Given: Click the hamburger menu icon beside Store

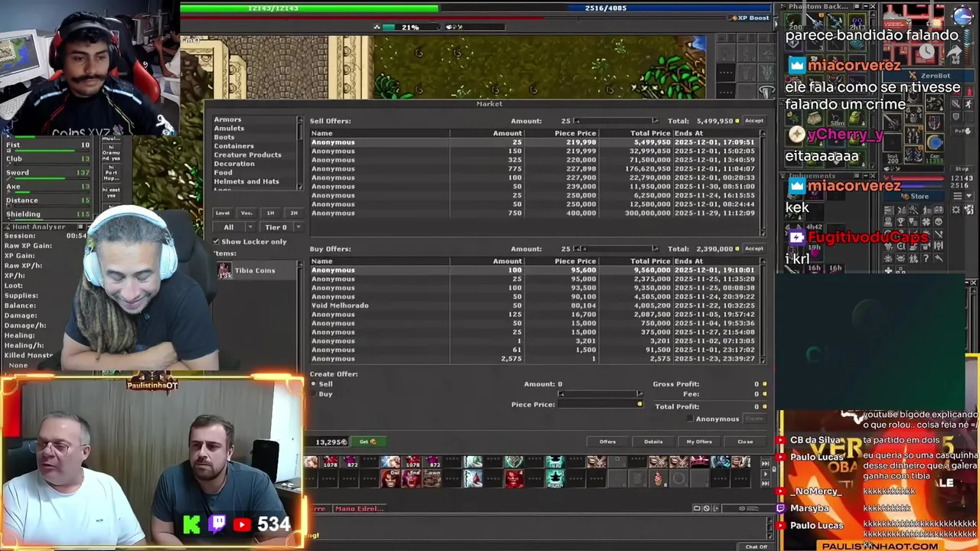Looking at the screenshot, I should click(957, 196).
